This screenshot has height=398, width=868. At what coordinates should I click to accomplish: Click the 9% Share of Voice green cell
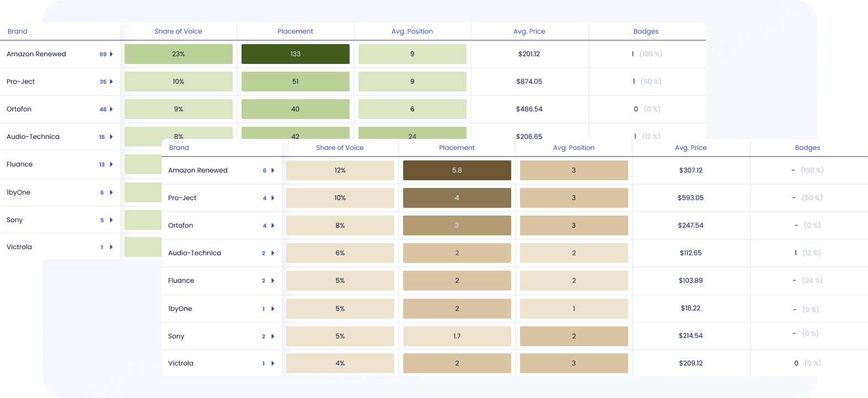pos(179,109)
